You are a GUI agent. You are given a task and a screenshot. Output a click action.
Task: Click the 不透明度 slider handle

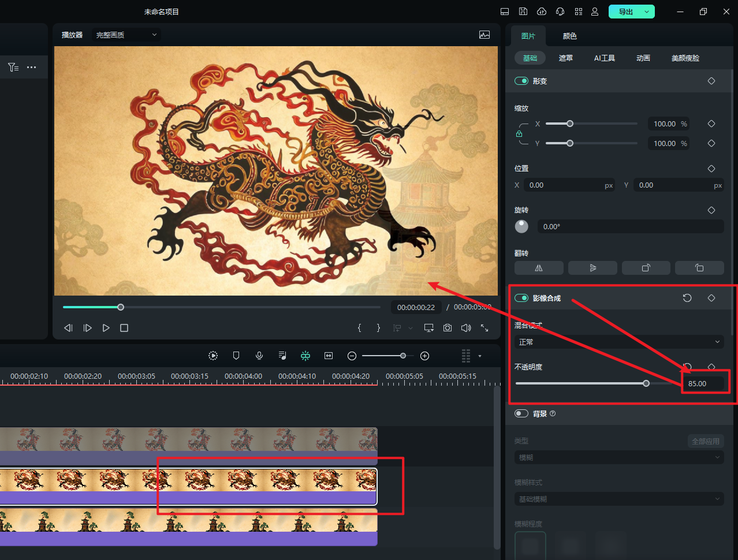click(646, 383)
